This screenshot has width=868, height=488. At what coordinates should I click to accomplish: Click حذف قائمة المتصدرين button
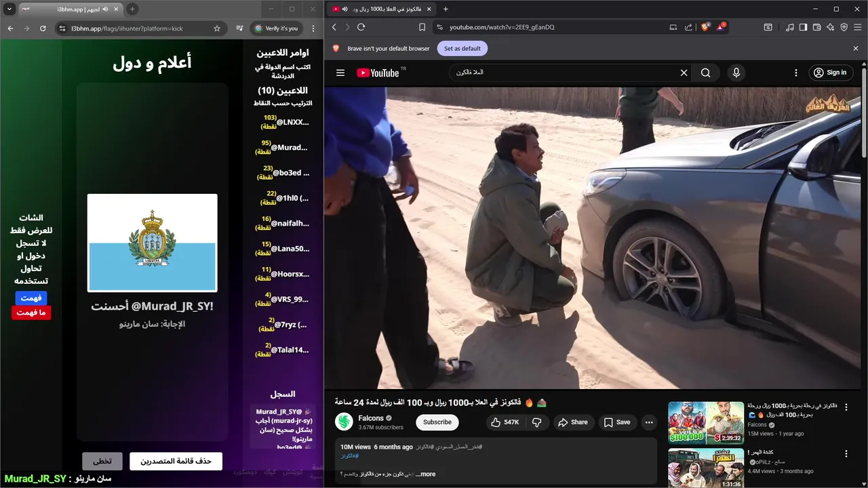[x=176, y=462]
